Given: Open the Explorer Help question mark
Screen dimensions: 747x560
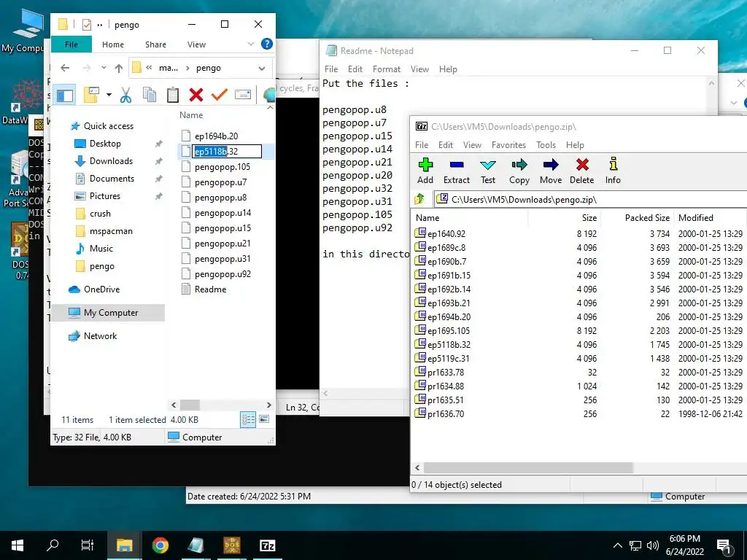Looking at the screenshot, I should tap(267, 44).
